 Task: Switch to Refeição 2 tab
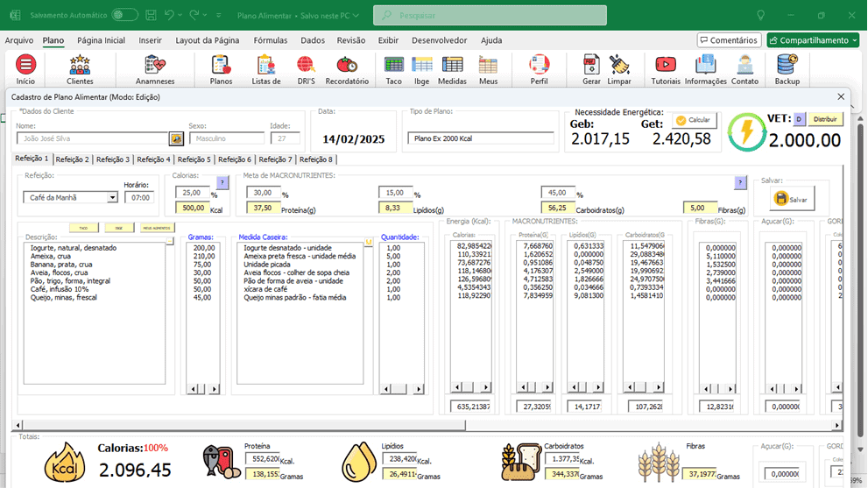(x=72, y=159)
